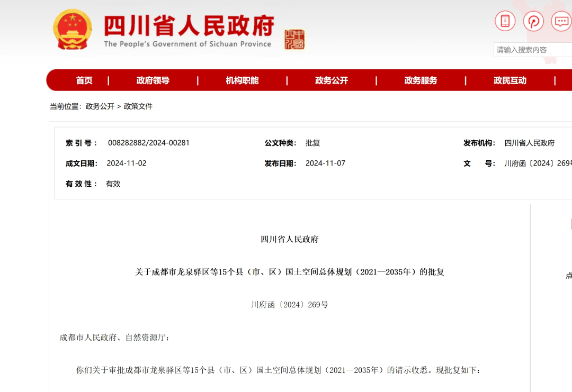
Task: Click the paragraph beginning 你们关于审批
Action: (279, 370)
